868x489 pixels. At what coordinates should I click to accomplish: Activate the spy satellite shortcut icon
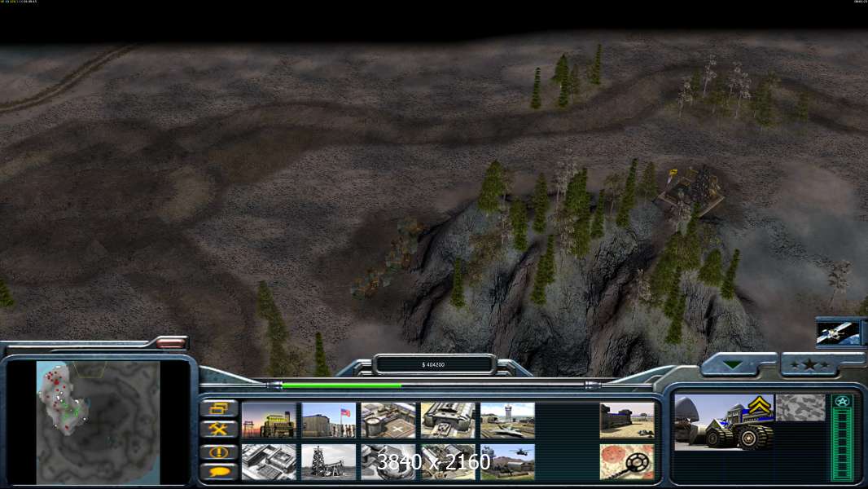(838, 333)
